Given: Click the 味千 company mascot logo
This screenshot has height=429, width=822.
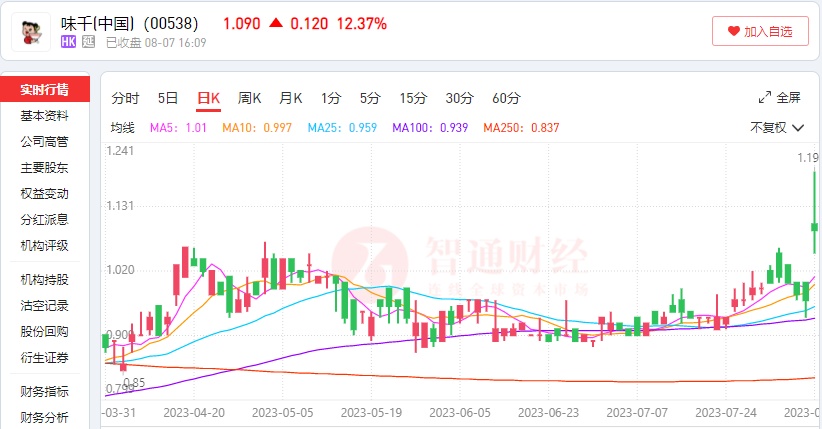Looking at the screenshot, I should tap(31, 32).
